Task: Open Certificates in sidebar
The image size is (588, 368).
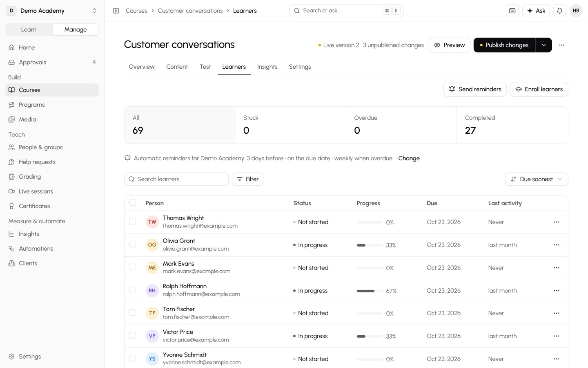Action: point(52,206)
